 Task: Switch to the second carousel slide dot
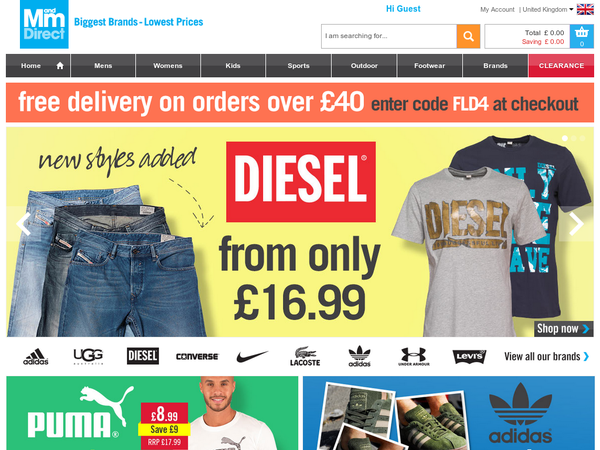(x=574, y=138)
